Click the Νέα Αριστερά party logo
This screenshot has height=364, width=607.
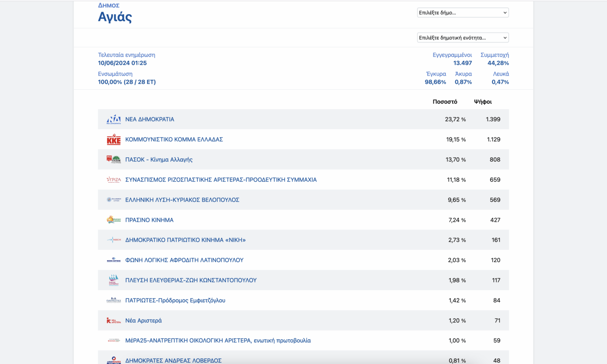114,320
